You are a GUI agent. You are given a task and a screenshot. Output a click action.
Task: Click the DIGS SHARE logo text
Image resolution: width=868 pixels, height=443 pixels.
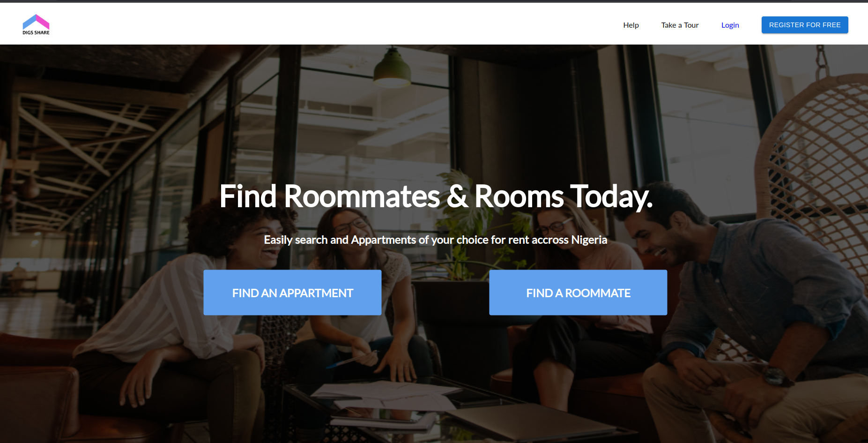pyautogui.click(x=36, y=33)
